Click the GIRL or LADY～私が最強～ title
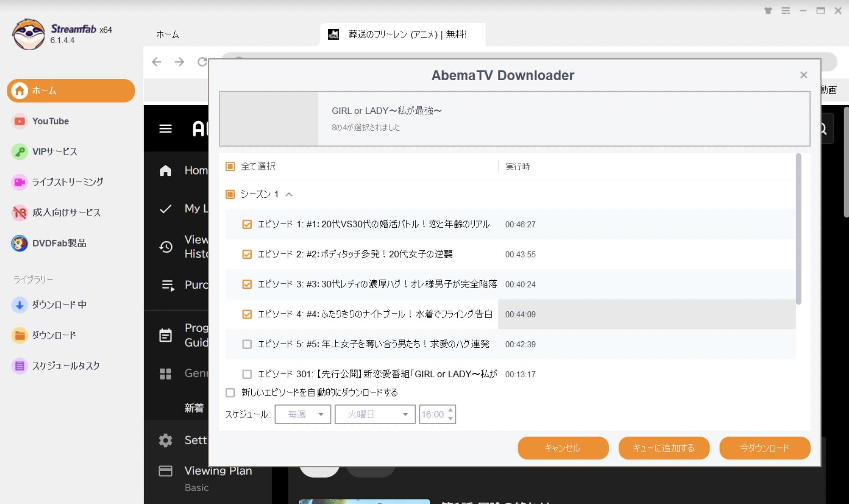Screen dimensions: 849x504 [387, 111]
